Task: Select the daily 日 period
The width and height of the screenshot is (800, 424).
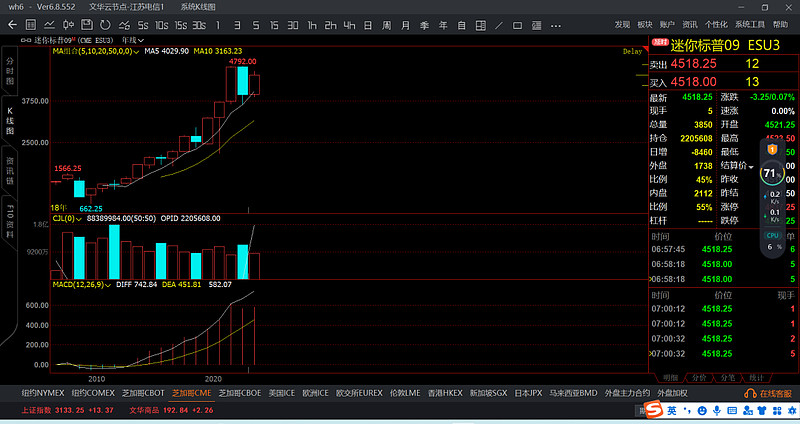Action: pos(368,25)
